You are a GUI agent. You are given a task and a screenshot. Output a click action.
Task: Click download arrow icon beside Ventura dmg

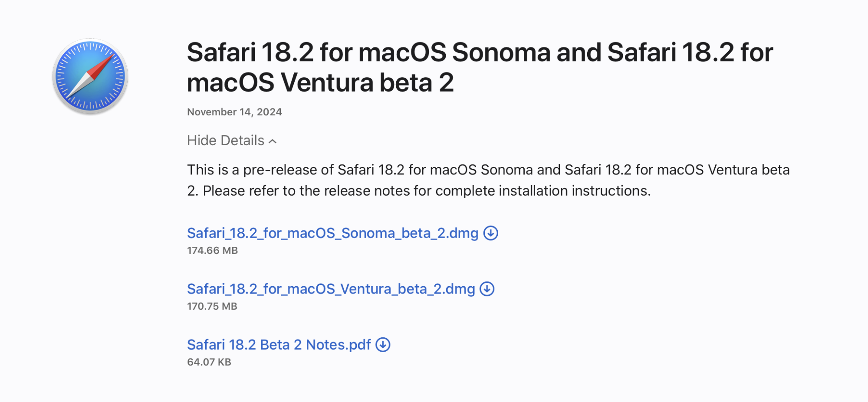[x=487, y=289]
